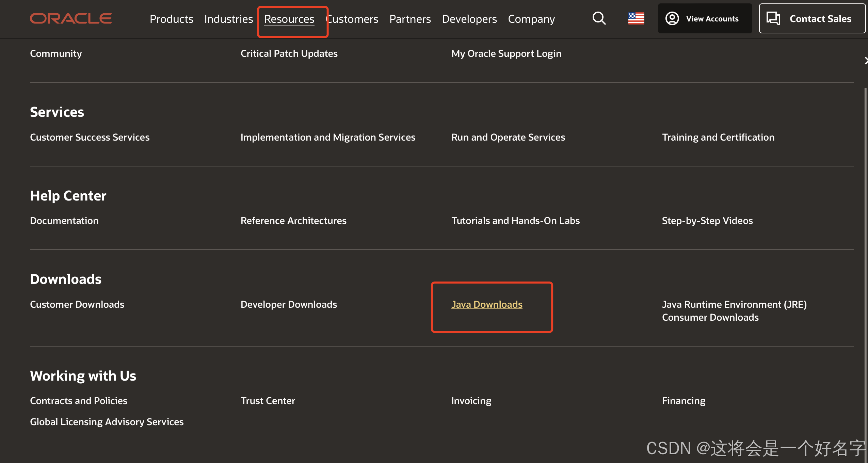Open Reference Architectures link

293,221
